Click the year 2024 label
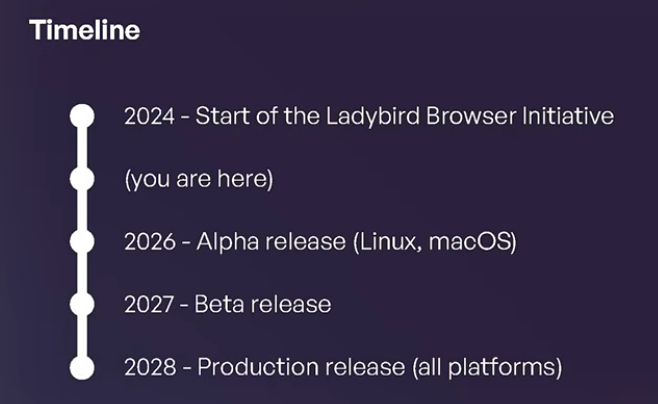This screenshot has width=658, height=404. 149,116
